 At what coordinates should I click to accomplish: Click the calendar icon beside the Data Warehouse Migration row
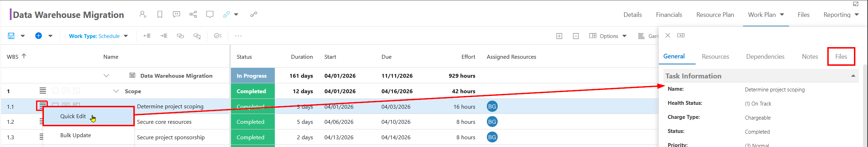pos(132,75)
